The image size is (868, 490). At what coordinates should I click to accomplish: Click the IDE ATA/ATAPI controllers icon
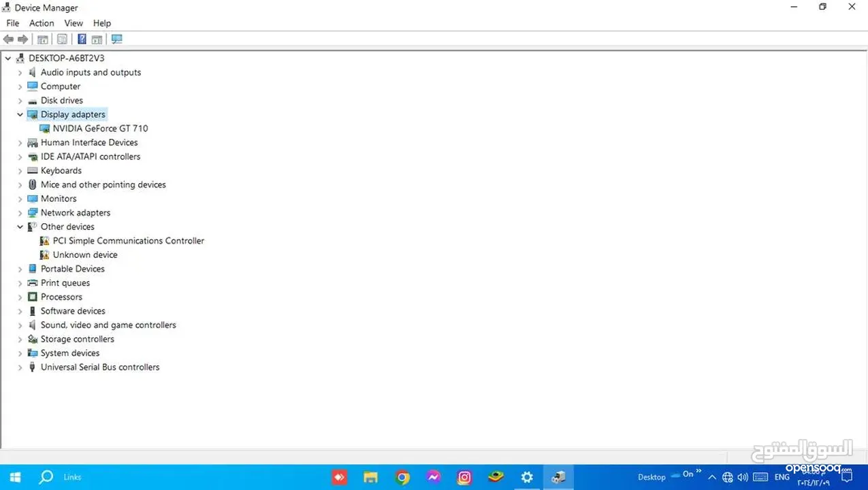(x=32, y=157)
